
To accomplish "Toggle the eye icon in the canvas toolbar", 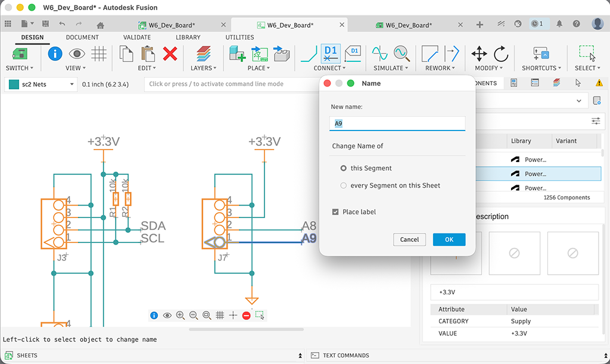I will pos(167,315).
